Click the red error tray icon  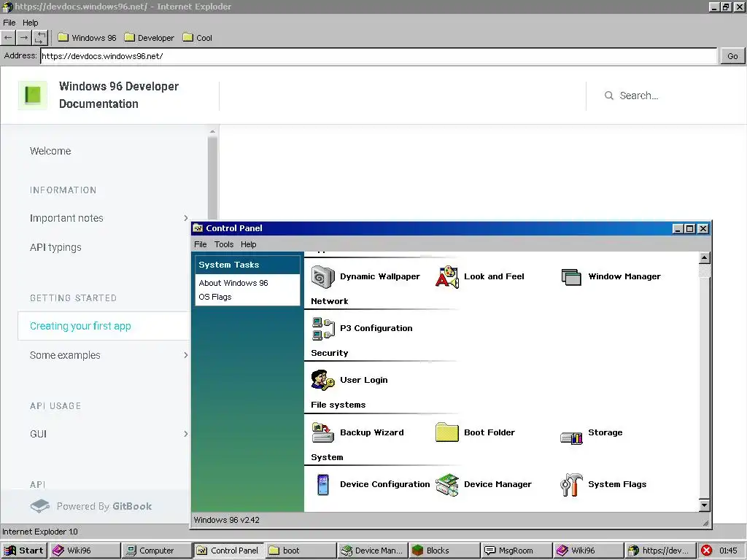[707, 551]
